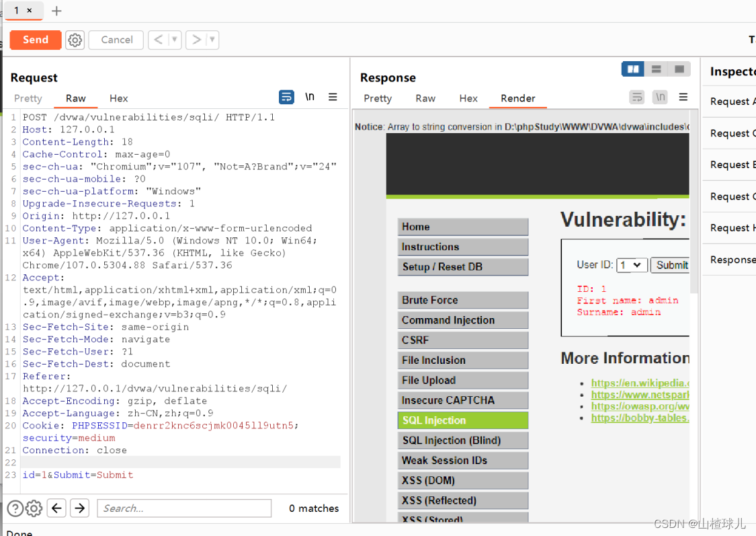Screen dimensions: 756x536
Task: Switch Response view to Hex
Action: coord(468,98)
